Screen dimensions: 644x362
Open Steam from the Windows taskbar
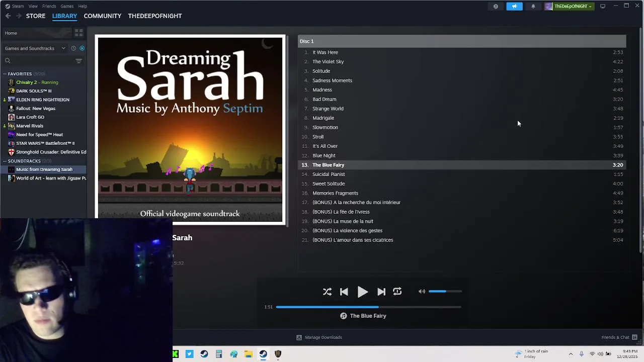(x=263, y=354)
